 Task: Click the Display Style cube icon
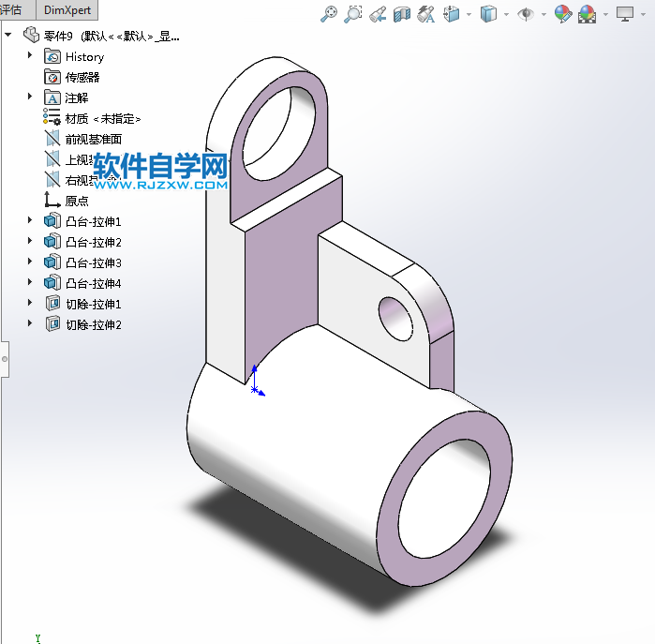[x=488, y=14]
